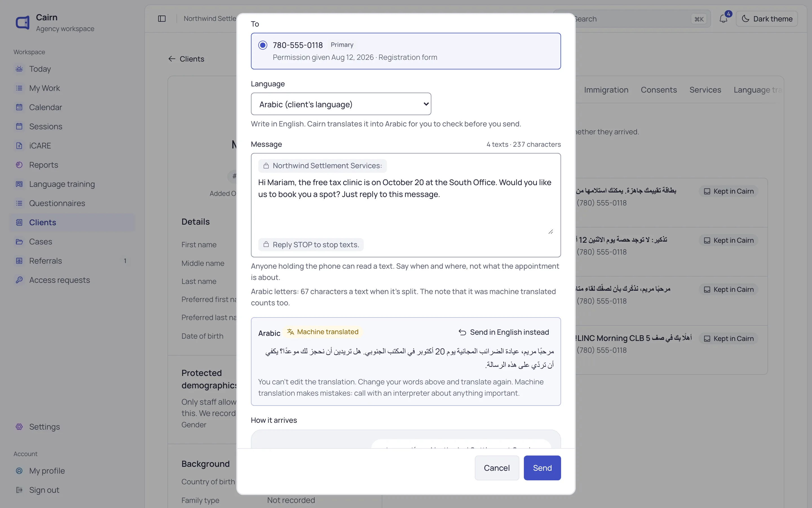This screenshot has width=812, height=508.
Task: Switch to the Services tab
Action: click(705, 90)
